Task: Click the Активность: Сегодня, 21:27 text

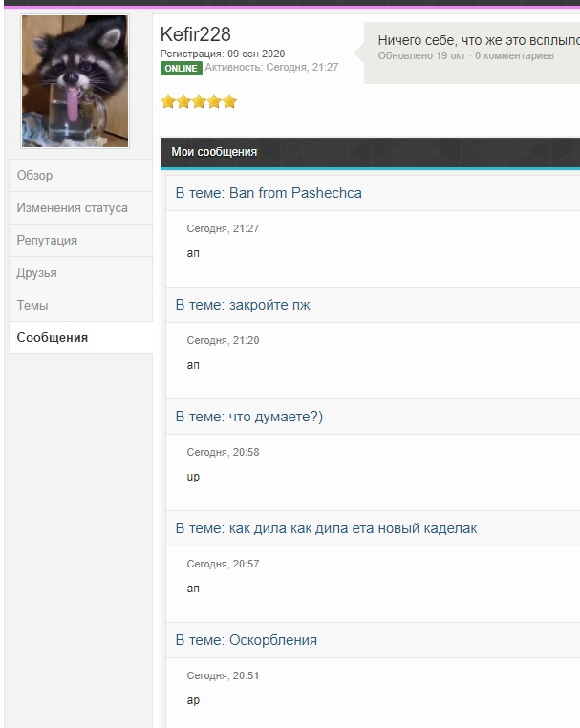Action: tap(271, 67)
